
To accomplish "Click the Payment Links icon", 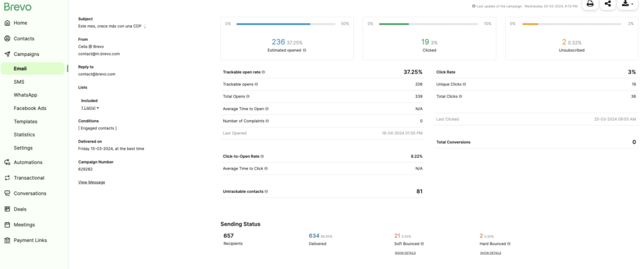I will click(x=7, y=240).
